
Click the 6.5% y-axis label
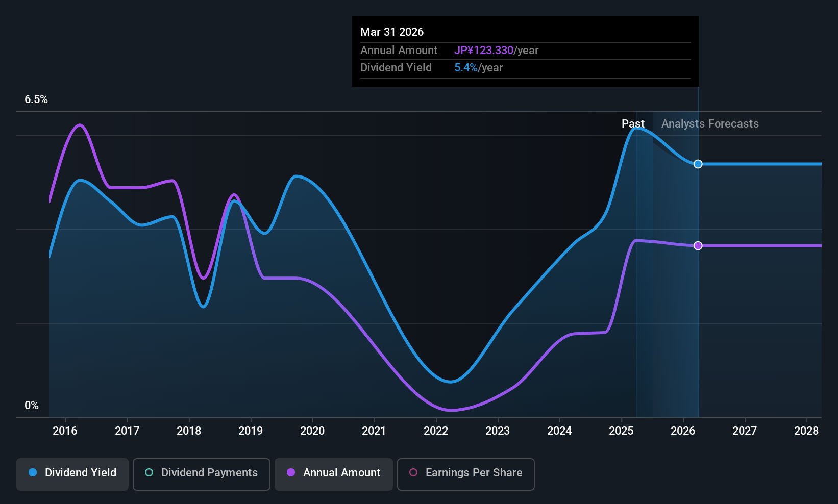[36, 99]
